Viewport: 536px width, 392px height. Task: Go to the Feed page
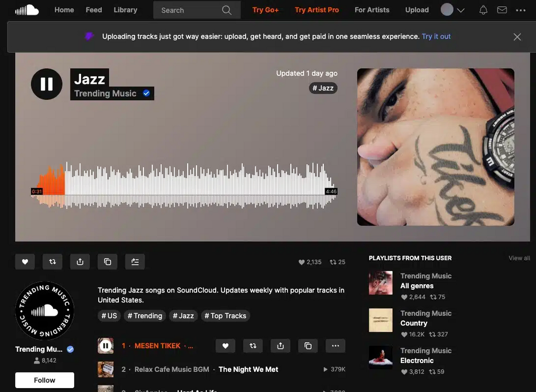pos(94,10)
